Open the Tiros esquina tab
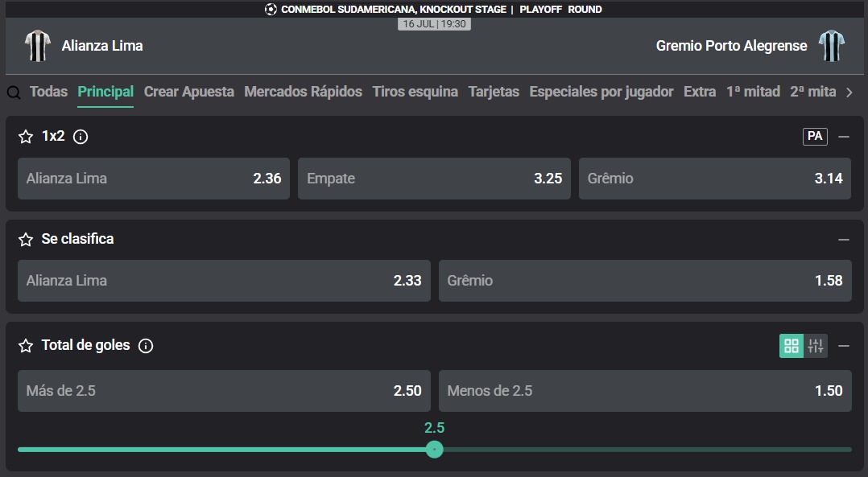This screenshot has height=477, width=868. 415,92
